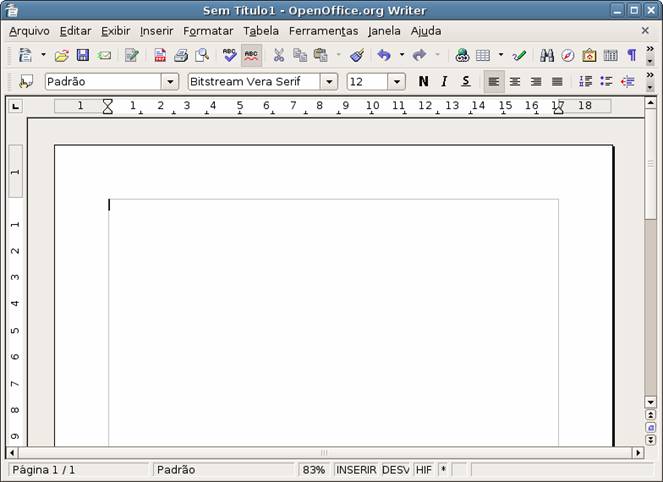
Task: Open the Table icon dropdown arrow
Action: pyautogui.click(x=501, y=55)
